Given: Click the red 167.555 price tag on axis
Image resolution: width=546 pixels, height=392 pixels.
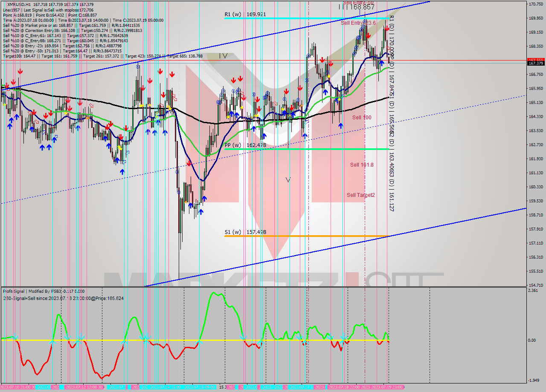Looking at the screenshot, I should coord(535,60).
